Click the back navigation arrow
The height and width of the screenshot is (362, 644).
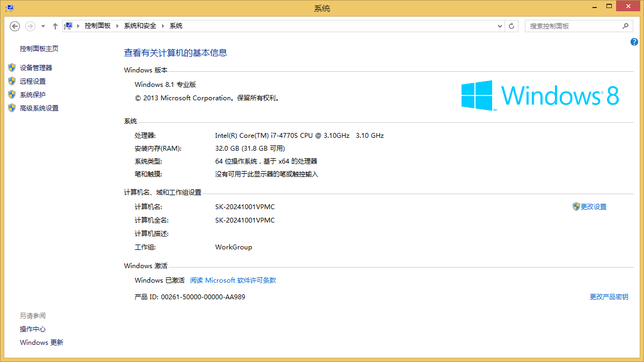coord(15,26)
